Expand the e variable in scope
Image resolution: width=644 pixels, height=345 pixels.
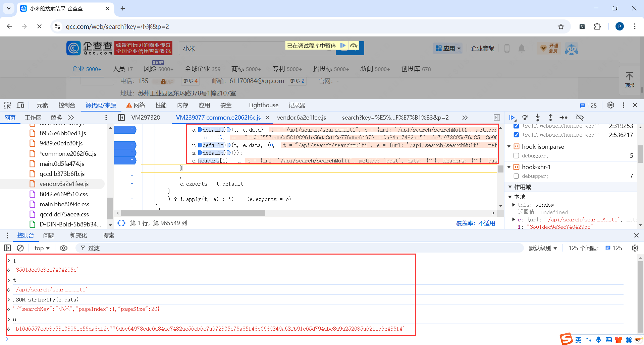(x=514, y=220)
